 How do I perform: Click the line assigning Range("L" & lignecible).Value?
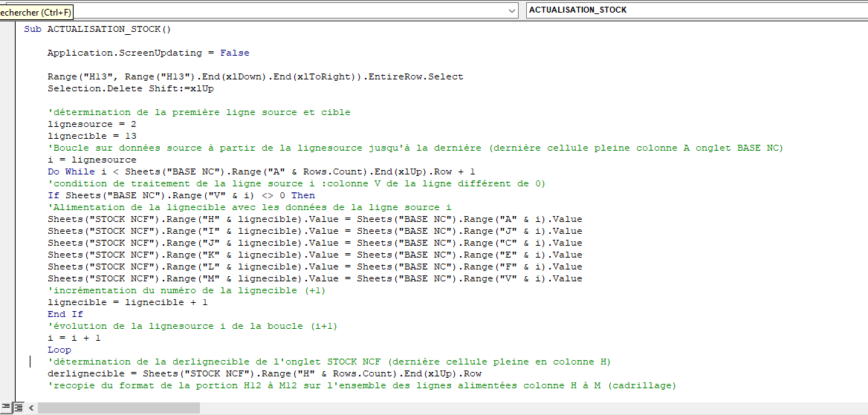(315, 267)
